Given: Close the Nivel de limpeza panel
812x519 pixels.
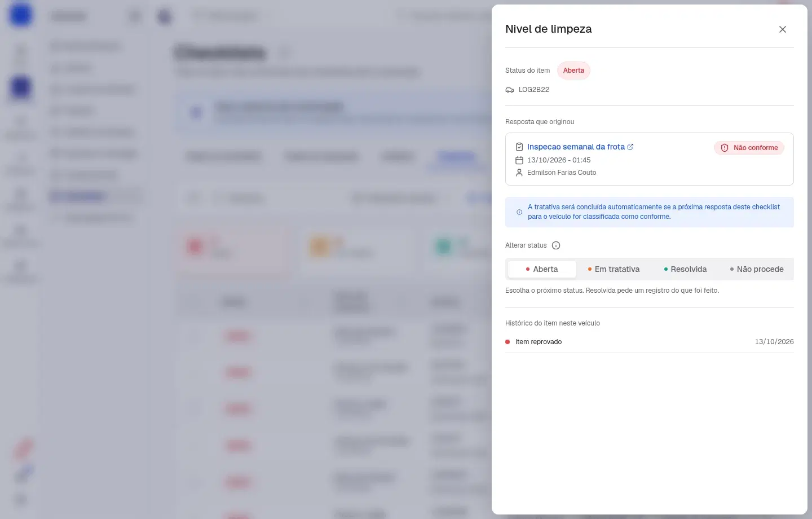Looking at the screenshot, I should (x=783, y=29).
